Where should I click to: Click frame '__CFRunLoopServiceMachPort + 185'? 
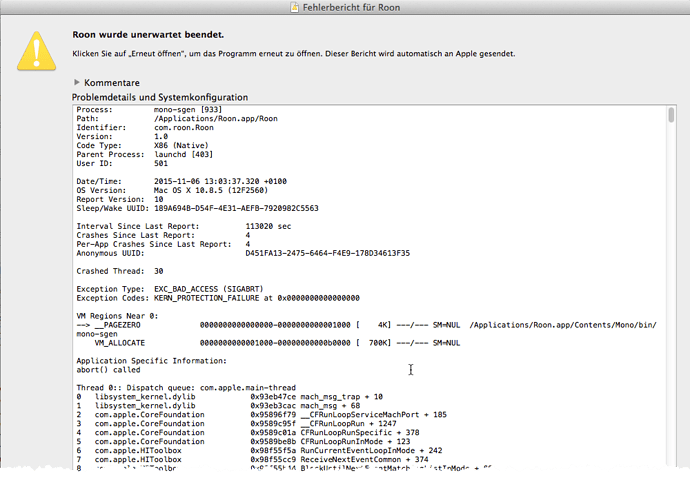374,415
